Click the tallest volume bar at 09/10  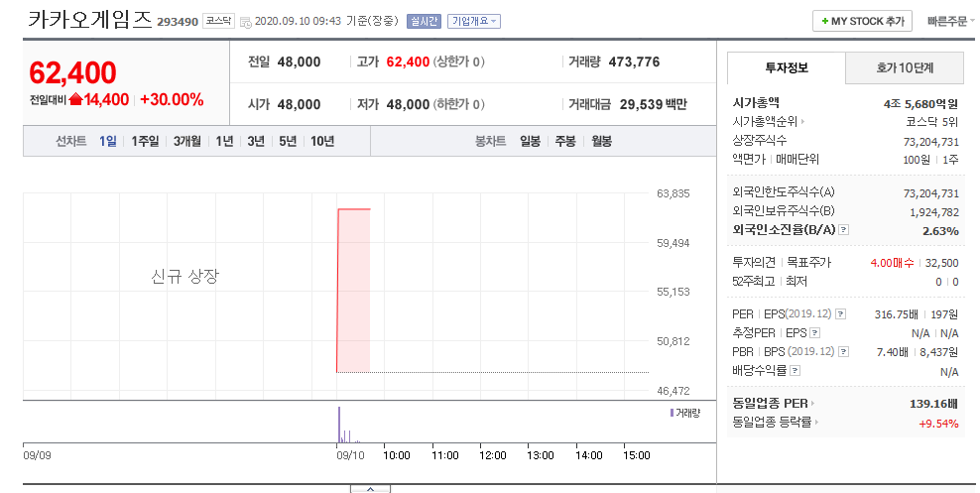[339, 425]
